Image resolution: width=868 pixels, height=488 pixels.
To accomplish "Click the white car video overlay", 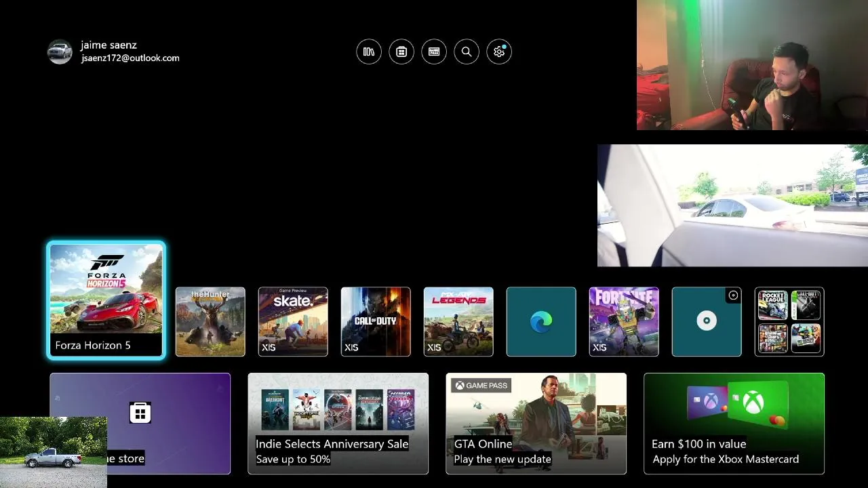I will (x=732, y=205).
